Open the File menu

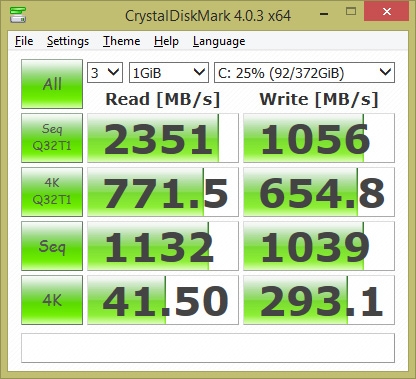click(x=24, y=41)
